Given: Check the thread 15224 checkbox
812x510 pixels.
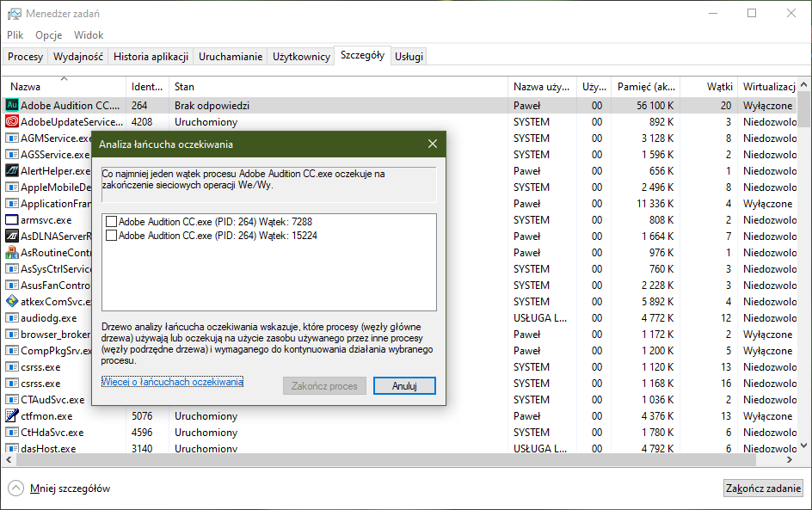Looking at the screenshot, I should coord(111,236).
